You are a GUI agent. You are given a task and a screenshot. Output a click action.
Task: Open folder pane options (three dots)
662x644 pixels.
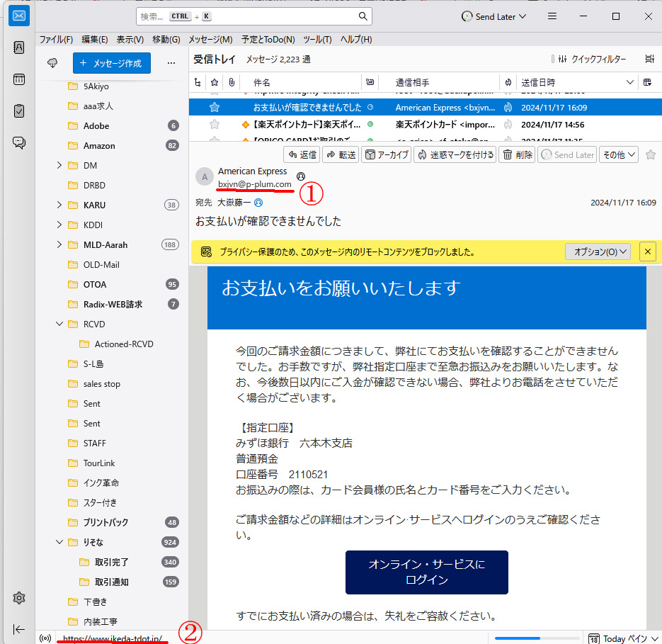(x=171, y=63)
